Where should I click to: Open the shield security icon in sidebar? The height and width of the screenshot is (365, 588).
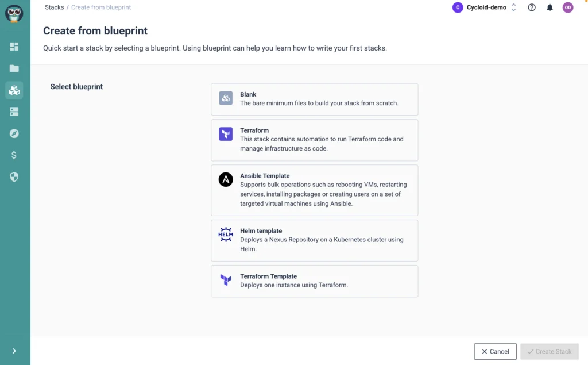pyautogui.click(x=14, y=177)
